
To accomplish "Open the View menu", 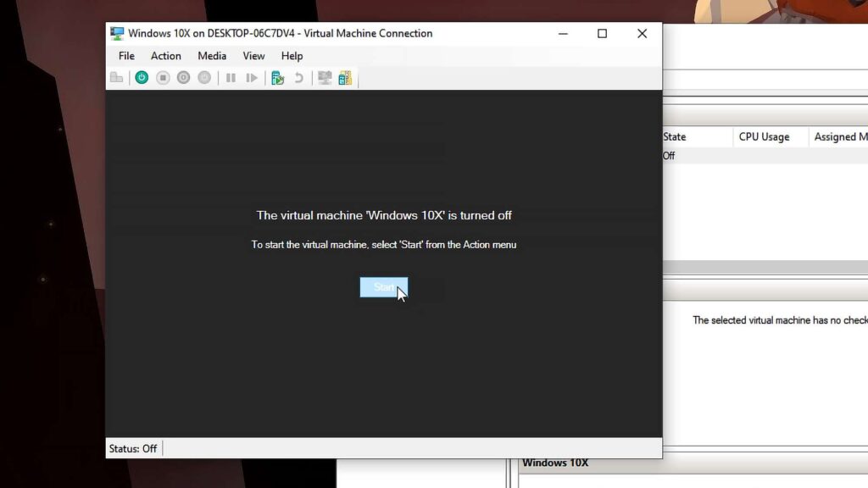I will (253, 56).
